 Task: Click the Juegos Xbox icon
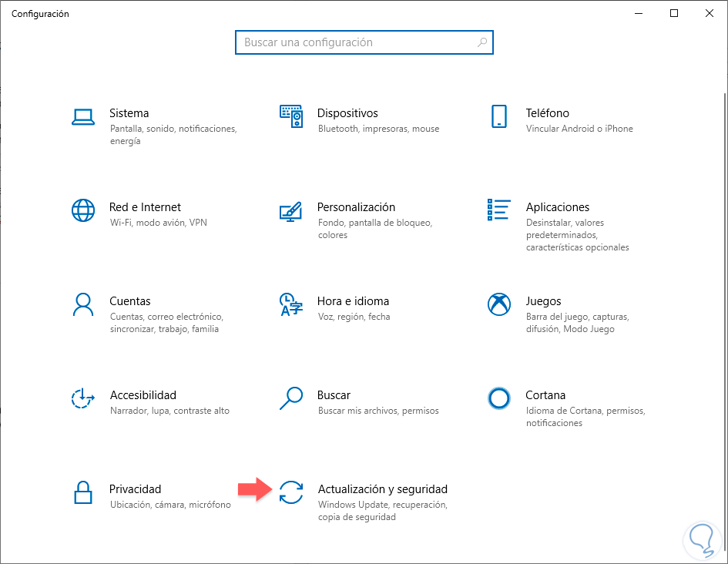tap(499, 304)
